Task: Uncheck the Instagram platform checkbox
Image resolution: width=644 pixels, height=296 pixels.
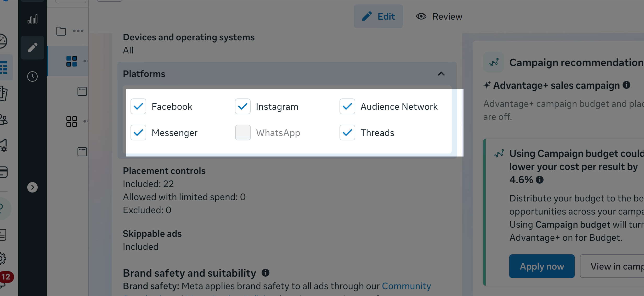Action: [243, 106]
